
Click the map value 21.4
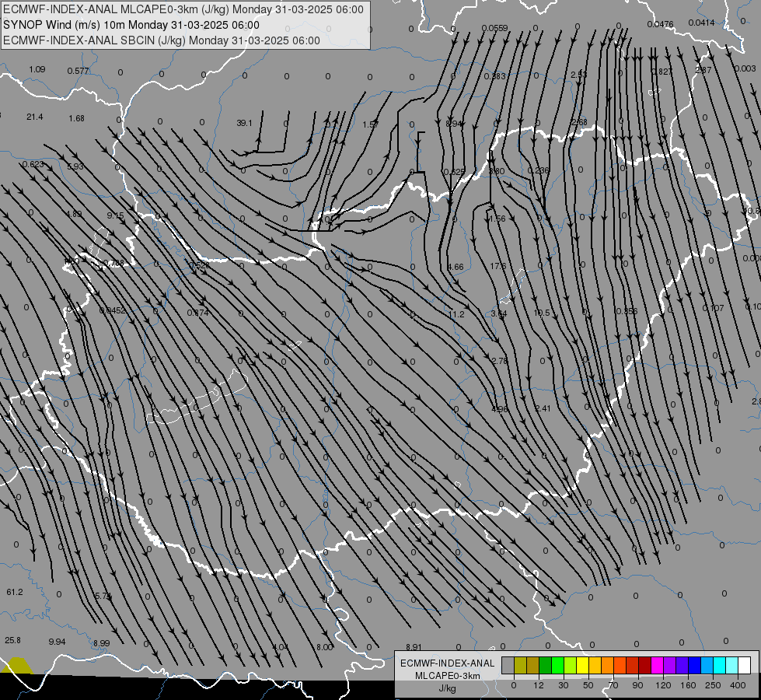click(34, 117)
